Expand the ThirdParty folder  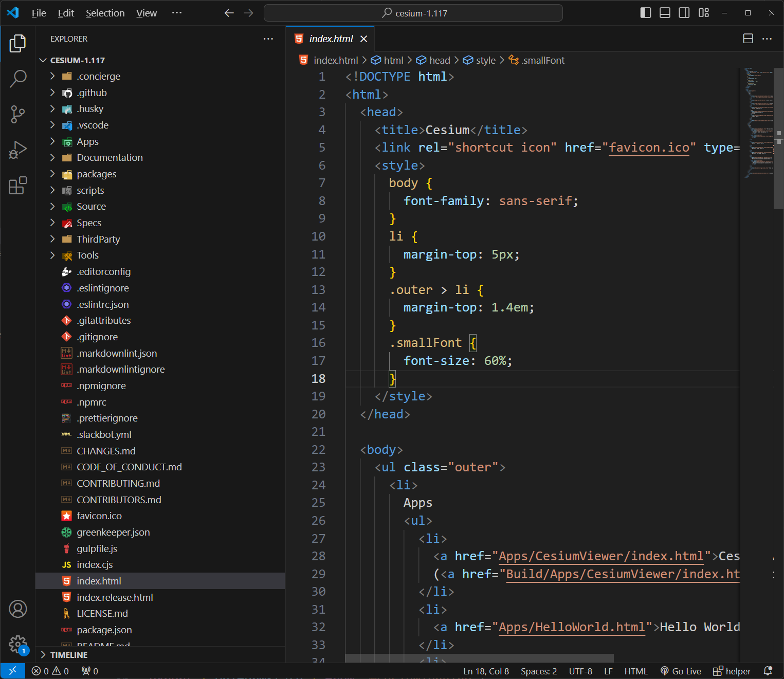click(x=160, y=239)
